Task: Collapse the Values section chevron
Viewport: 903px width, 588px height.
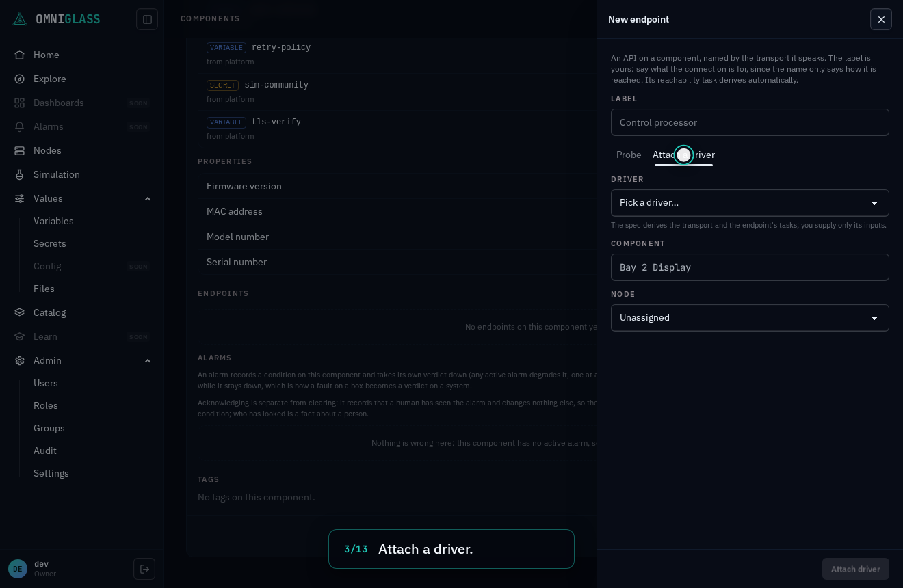Action: pos(148,199)
